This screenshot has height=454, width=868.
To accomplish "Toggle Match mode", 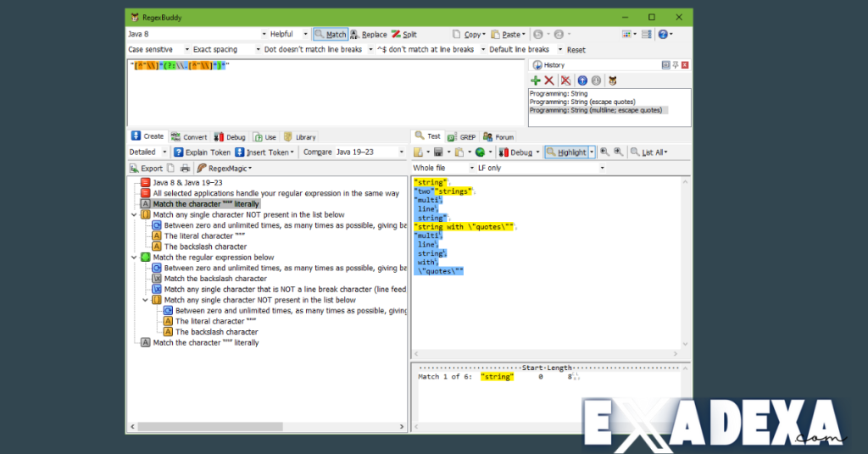I will click(x=331, y=34).
